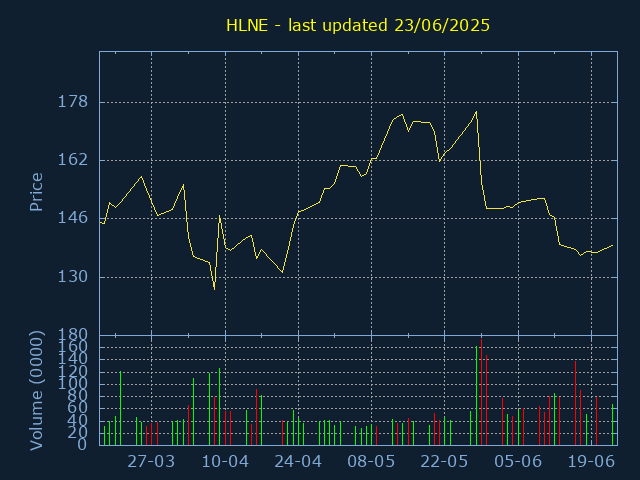The image size is (640, 480).
Task: Click the price axis label 146
Action: pyautogui.click(x=73, y=218)
